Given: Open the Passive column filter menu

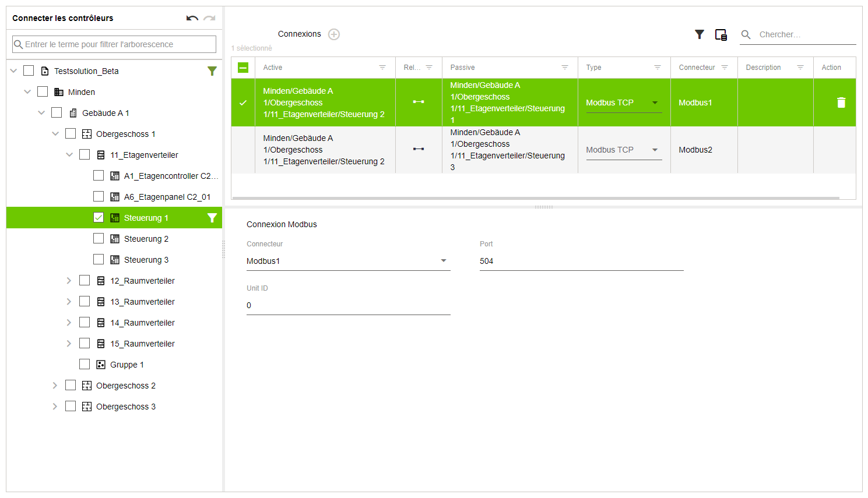Looking at the screenshot, I should coord(564,68).
